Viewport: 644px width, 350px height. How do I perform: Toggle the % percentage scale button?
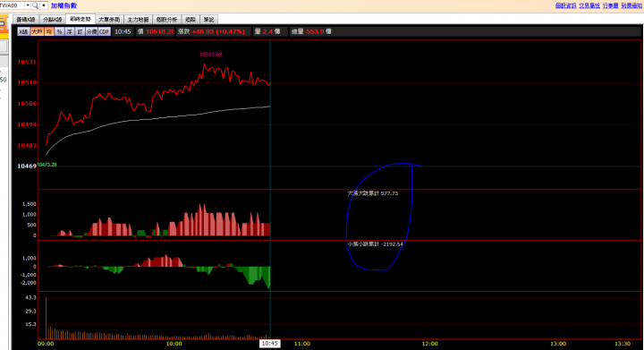coord(60,31)
